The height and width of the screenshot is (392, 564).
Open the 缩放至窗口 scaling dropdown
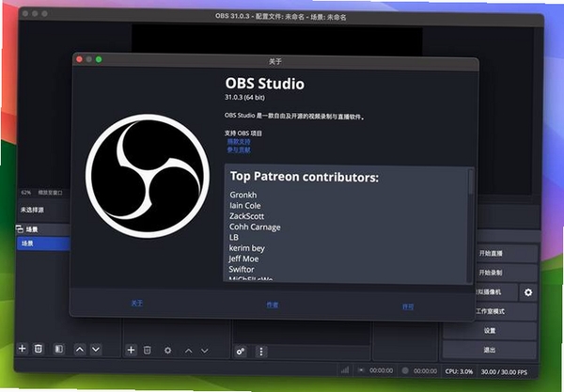[51, 193]
